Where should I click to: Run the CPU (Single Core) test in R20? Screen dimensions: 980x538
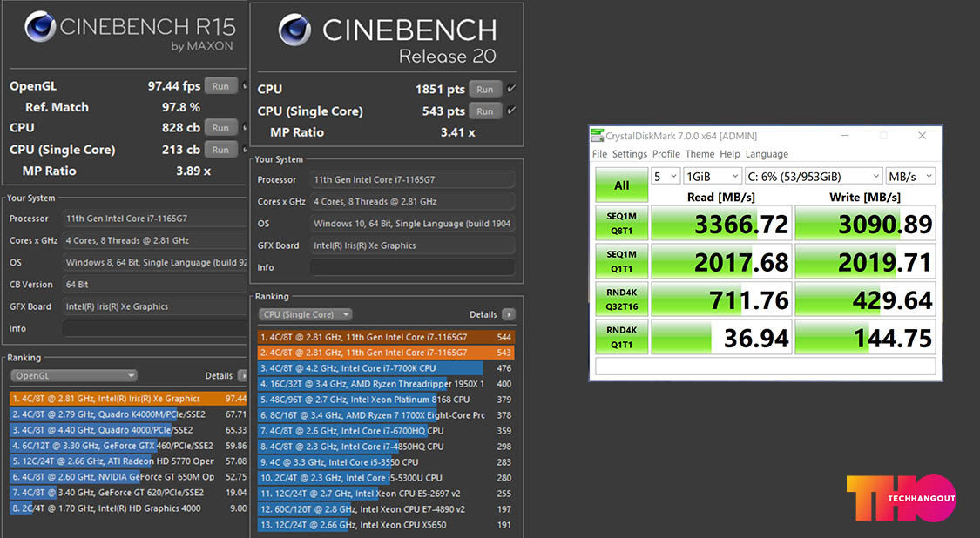coord(485,111)
